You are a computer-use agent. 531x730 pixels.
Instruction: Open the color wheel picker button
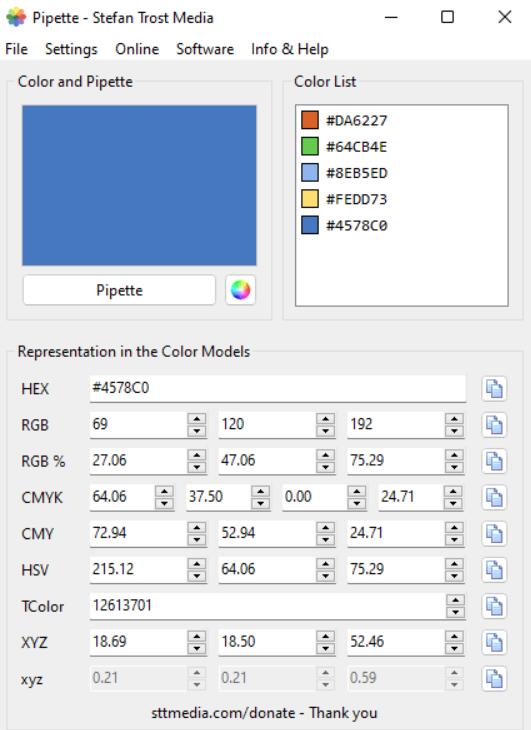[x=240, y=290]
